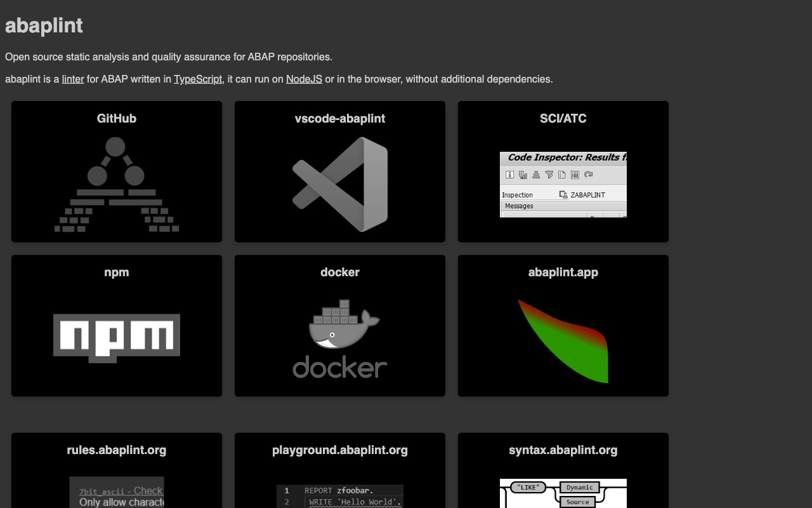Click the 7bit_ascii rules preview thumbnail
Screen dimensions: 812x508
coord(117,493)
